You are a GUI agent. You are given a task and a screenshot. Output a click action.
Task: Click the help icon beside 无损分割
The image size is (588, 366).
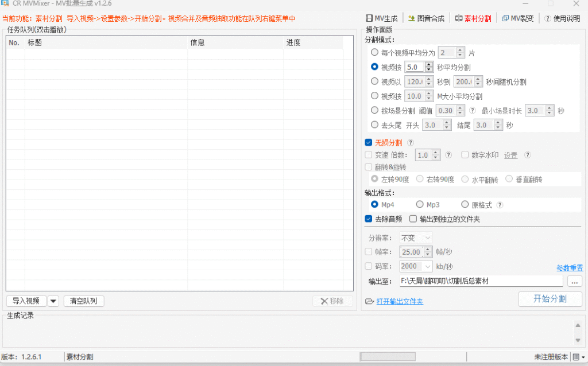coord(410,142)
